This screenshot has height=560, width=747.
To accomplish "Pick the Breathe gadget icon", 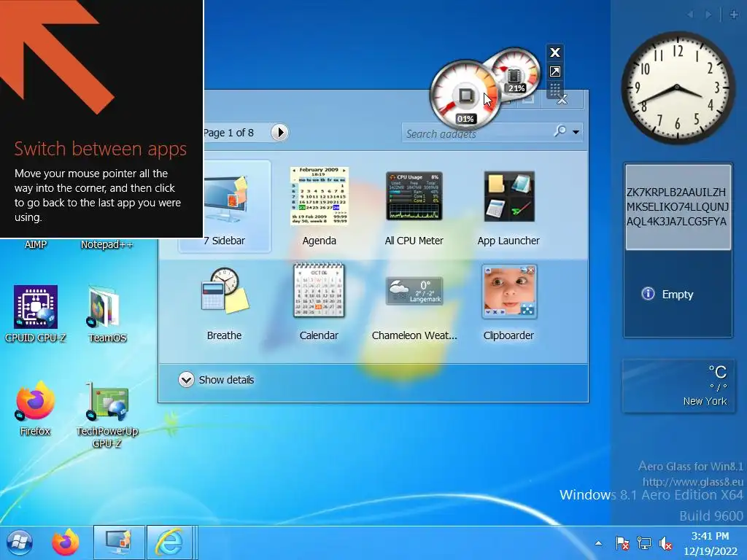I will click(x=225, y=290).
